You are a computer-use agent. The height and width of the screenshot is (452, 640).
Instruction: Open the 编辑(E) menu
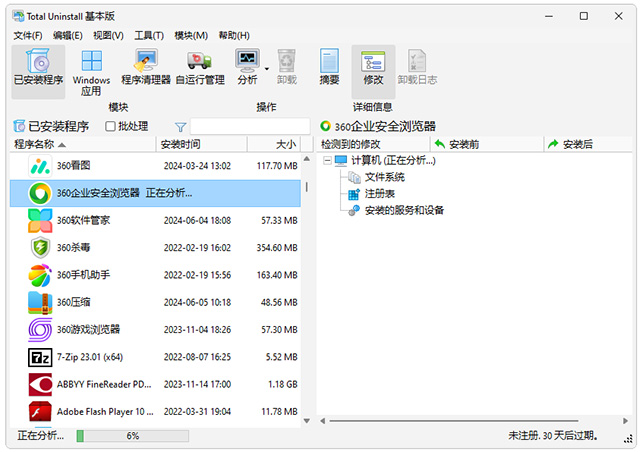pyautogui.click(x=68, y=36)
